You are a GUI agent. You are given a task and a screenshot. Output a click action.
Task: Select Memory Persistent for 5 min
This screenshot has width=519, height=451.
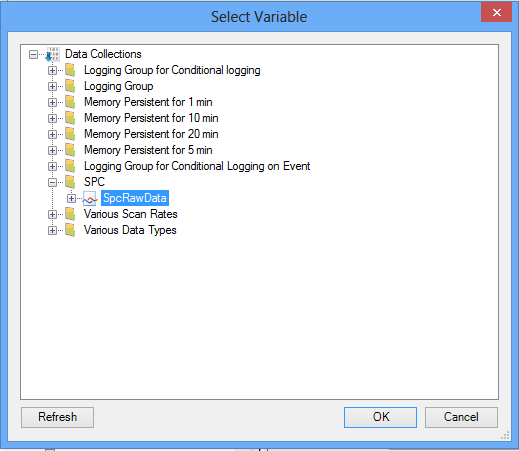click(x=148, y=150)
